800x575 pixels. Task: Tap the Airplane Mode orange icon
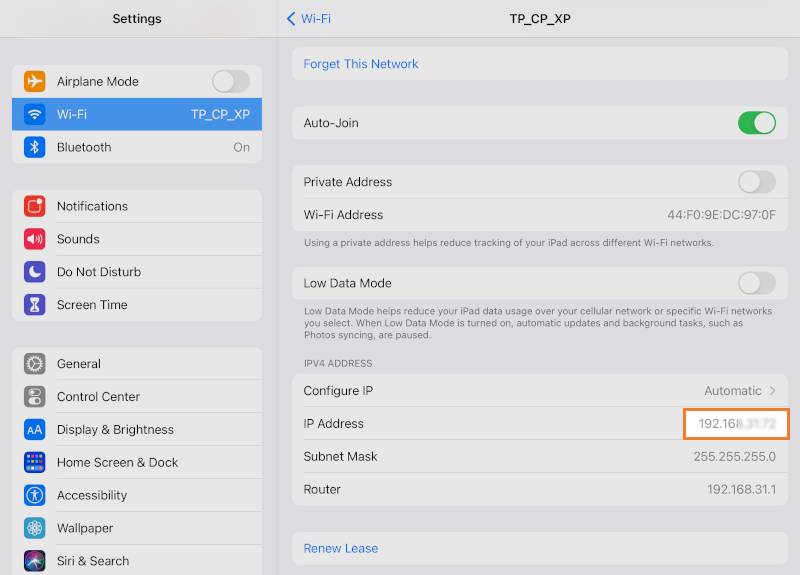35,81
